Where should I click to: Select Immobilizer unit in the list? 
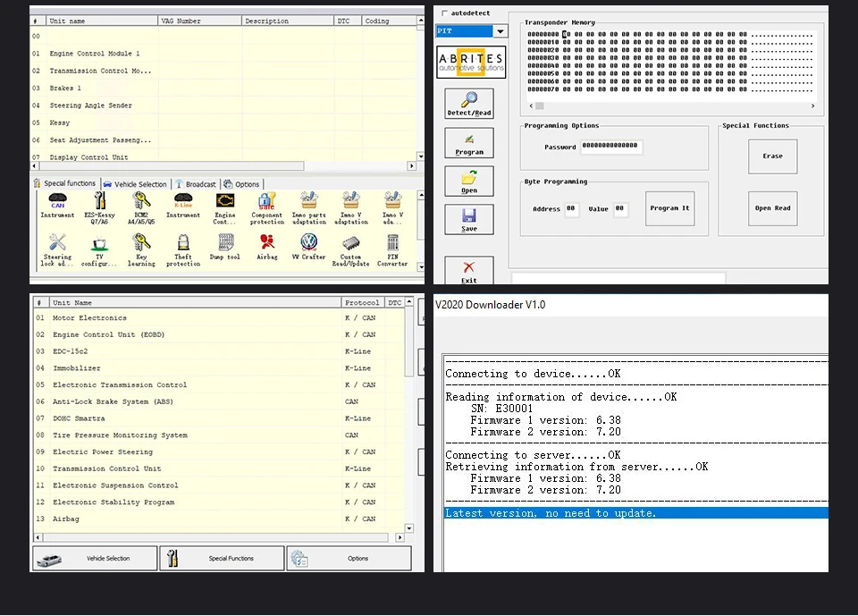coord(77,368)
